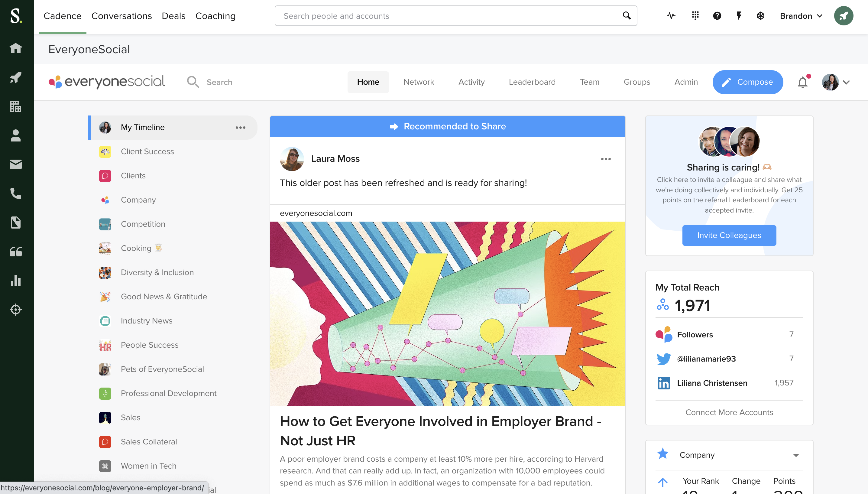This screenshot has height=494, width=868.
Task: Click the lightning bolt icon in top bar
Action: tap(739, 16)
